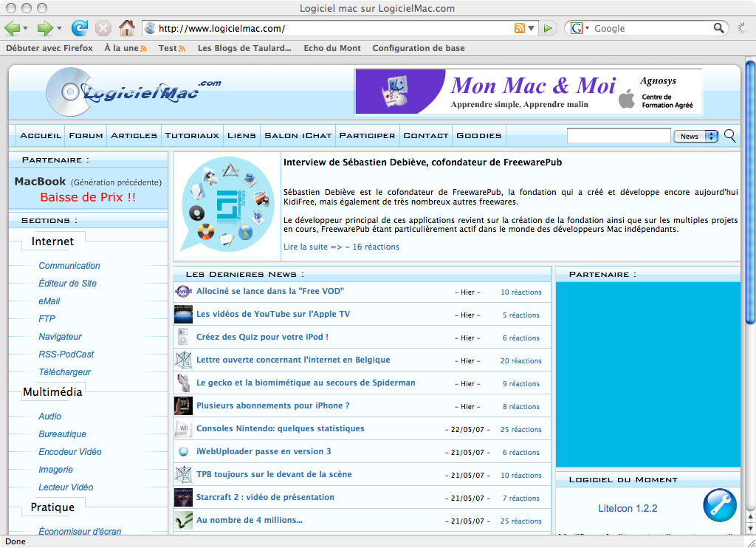The height and width of the screenshot is (548, 756).
Task: Click the spider web icon beside Lettre ouverte
Action: click(x=183, y=360)
